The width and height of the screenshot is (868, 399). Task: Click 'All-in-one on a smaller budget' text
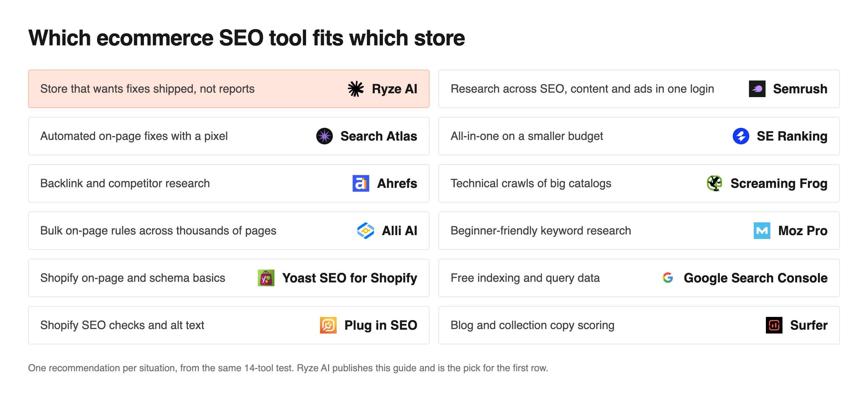[x=527, y=136]
